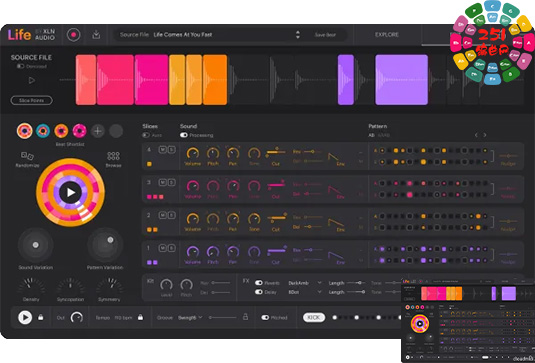Click the source file up/down selector arrows
This screenshot has width=535, height=363.
[x=298, y=34]
